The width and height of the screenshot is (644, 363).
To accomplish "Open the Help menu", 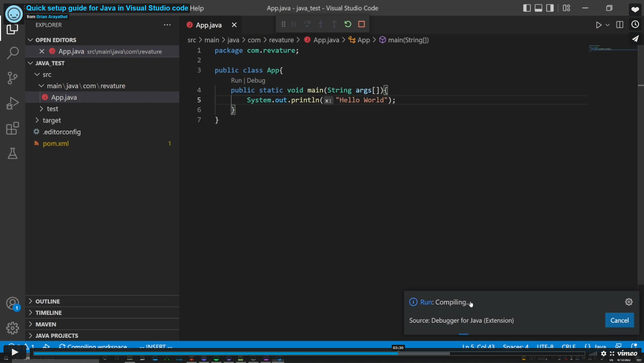I will click(197, 8).
